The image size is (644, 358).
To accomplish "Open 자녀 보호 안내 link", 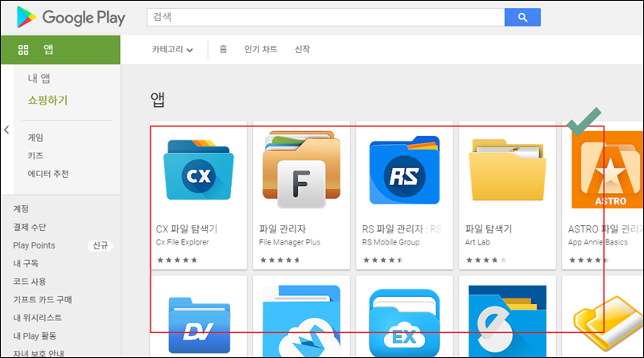I will [x=38, y=353].
